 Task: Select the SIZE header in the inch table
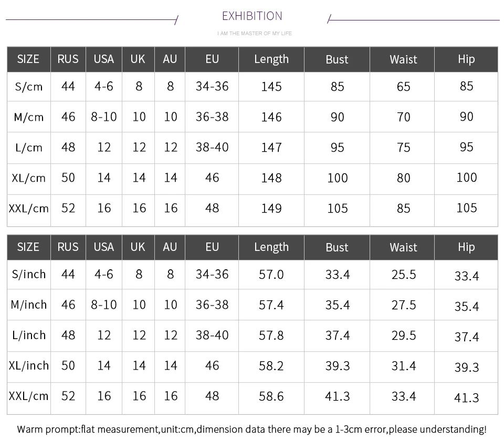[28, 247]
